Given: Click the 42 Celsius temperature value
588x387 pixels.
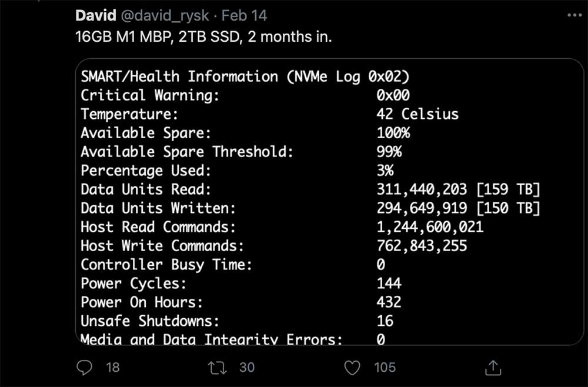Looking at the screenshot, I should click(x=417, y=114).
